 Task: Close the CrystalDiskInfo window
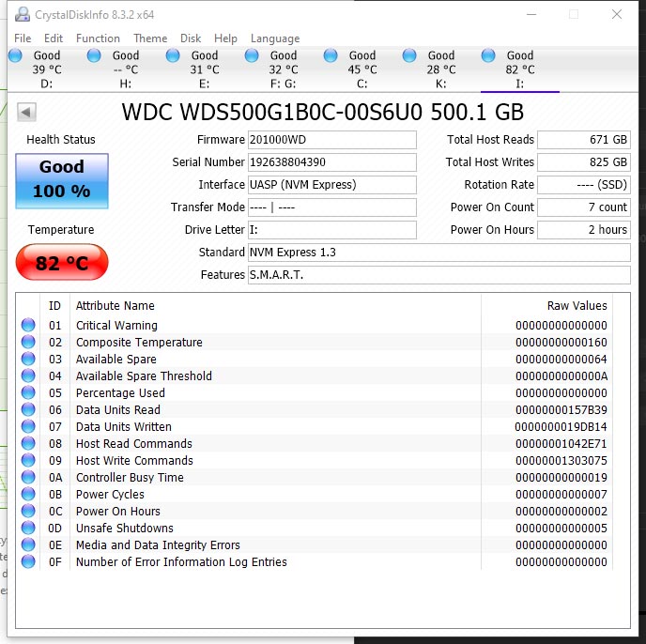click(x=617, y=14)
